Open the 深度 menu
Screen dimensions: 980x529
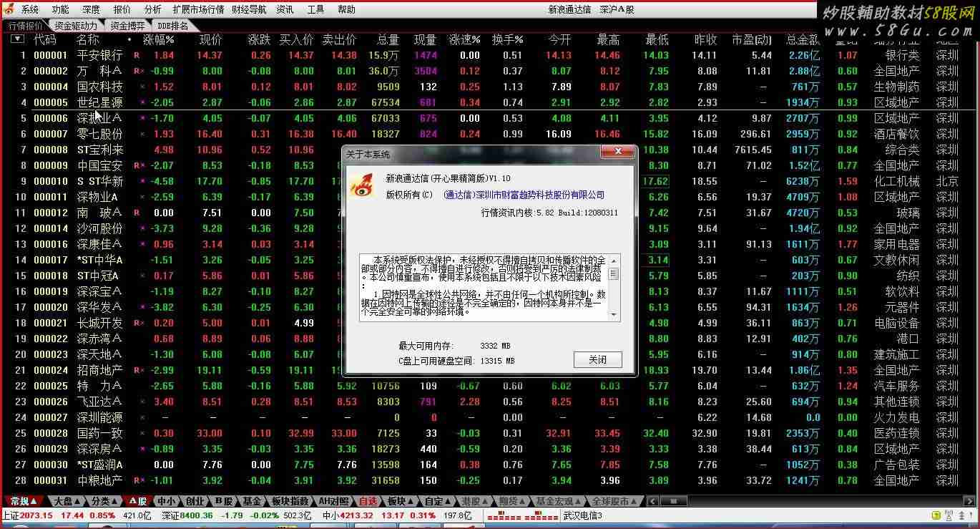pyautogui.click(x=91, y=9)
